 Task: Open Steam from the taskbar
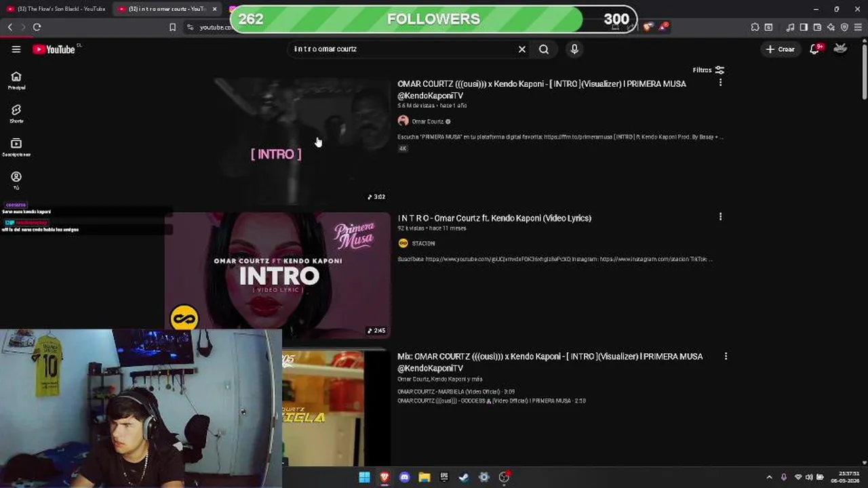coord(464,477)
